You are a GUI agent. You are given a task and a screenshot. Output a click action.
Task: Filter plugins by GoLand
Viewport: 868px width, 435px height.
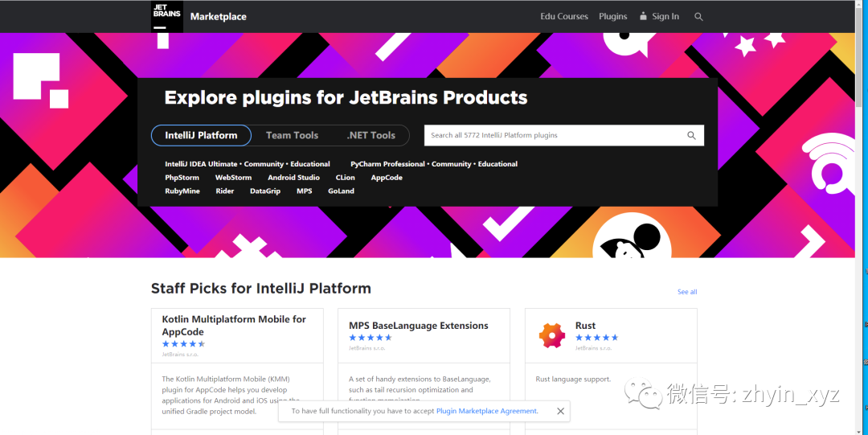[341, 191]
